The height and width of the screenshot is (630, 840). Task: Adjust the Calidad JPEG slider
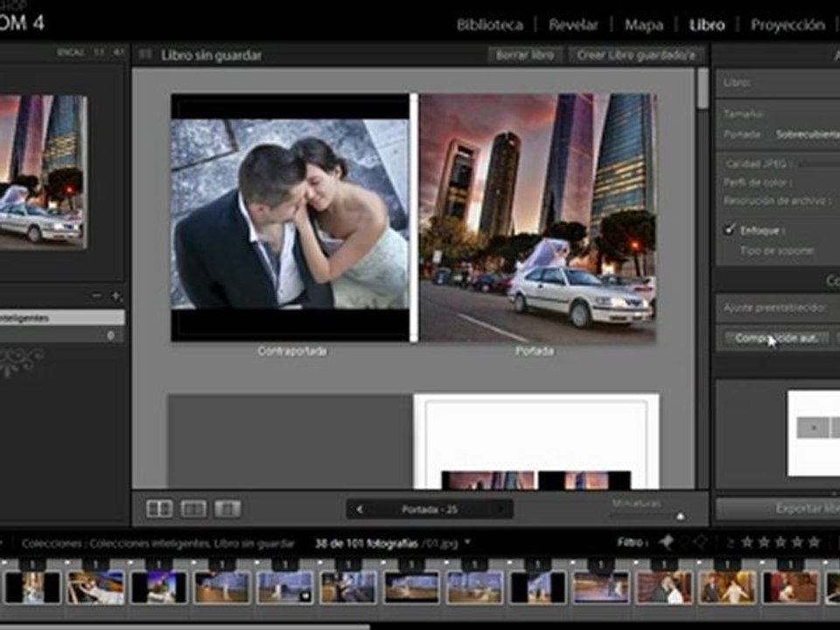pos(819,164)
